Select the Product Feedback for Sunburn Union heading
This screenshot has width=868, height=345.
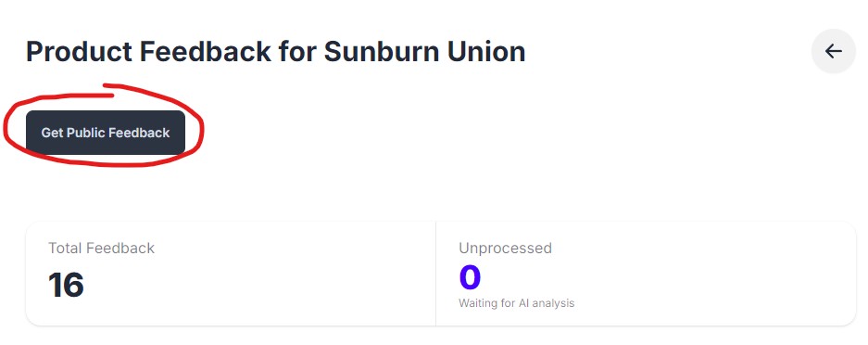pos(276,52)
